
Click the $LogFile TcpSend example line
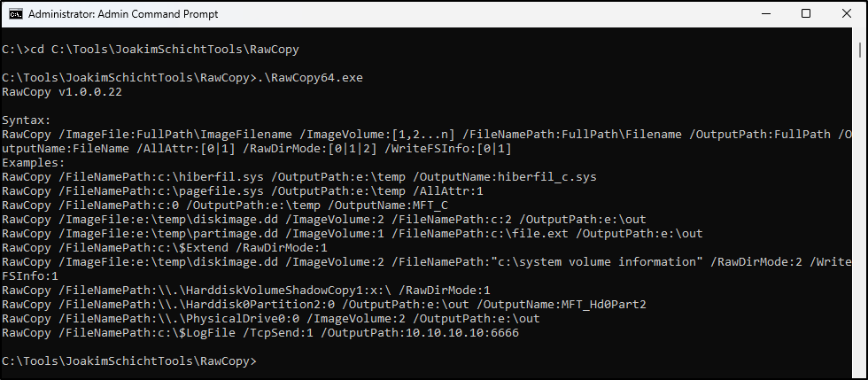click(260, 333)
